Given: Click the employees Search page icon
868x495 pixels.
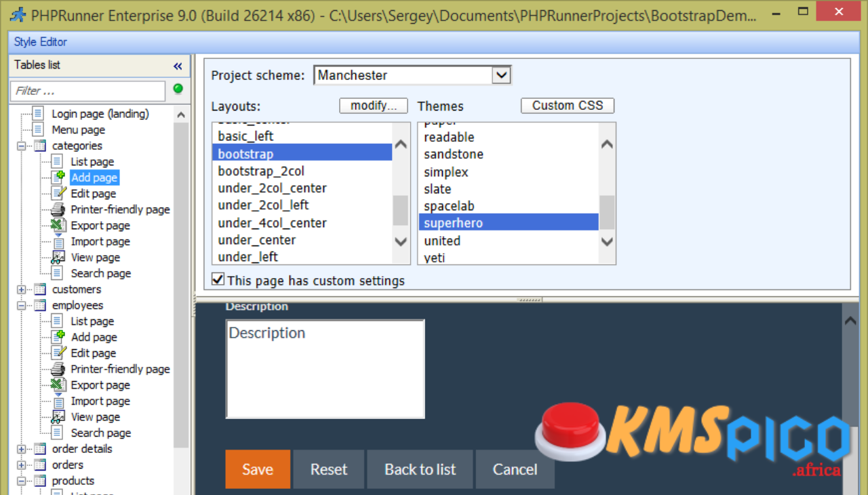Looking at the screenshot, I should (x=58, y=433).
